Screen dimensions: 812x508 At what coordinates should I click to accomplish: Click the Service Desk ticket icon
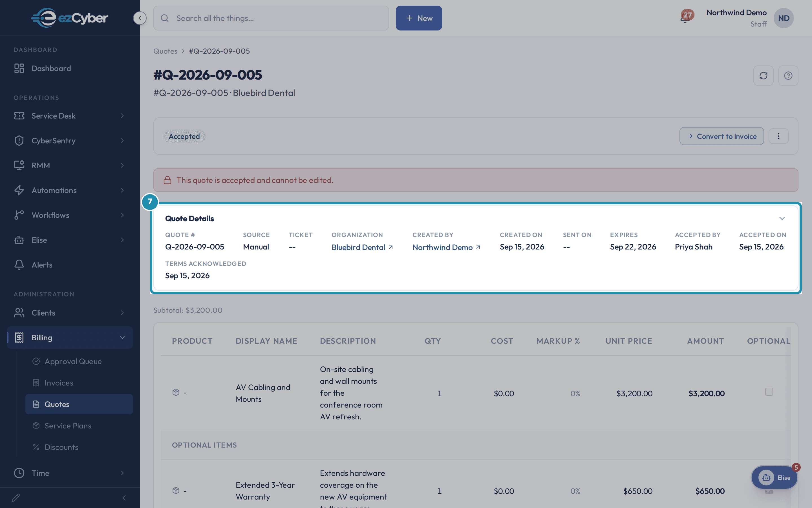(x=19, y=116)
